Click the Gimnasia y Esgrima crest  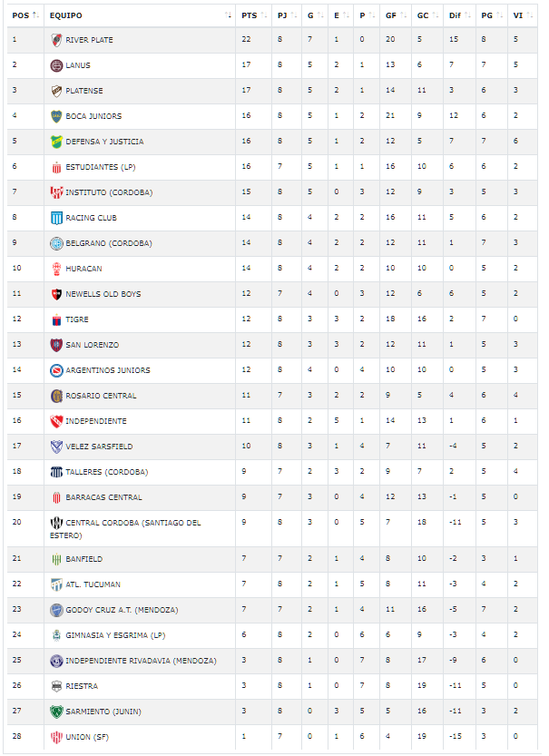[56, 635]
